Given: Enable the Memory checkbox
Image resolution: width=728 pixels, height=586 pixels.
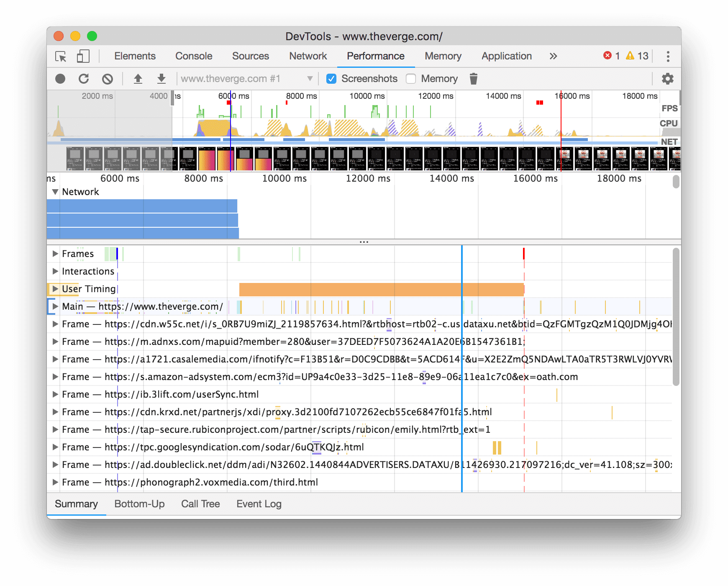Looking at the screenshot, I should tap(411, 79).
